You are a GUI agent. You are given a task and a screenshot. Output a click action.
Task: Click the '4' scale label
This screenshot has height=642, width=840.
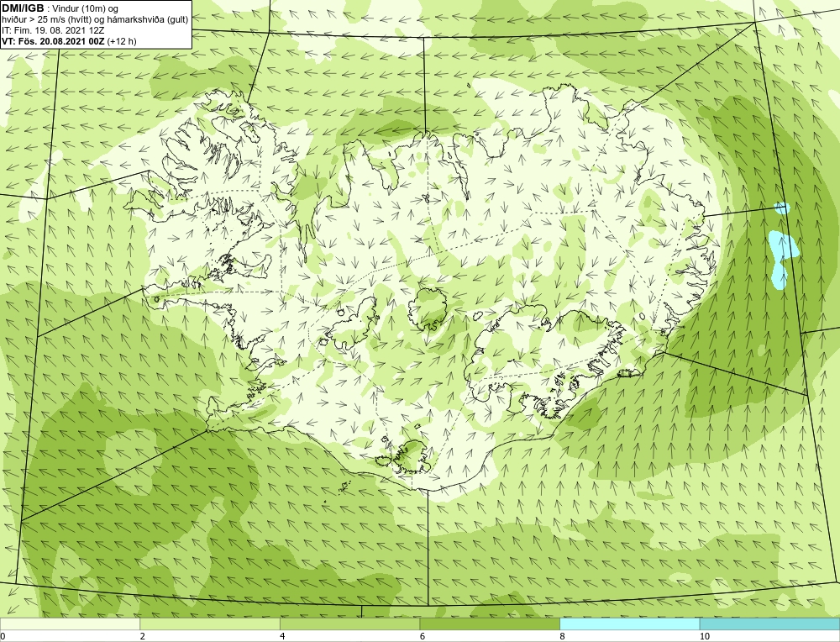tap(282, 636)
